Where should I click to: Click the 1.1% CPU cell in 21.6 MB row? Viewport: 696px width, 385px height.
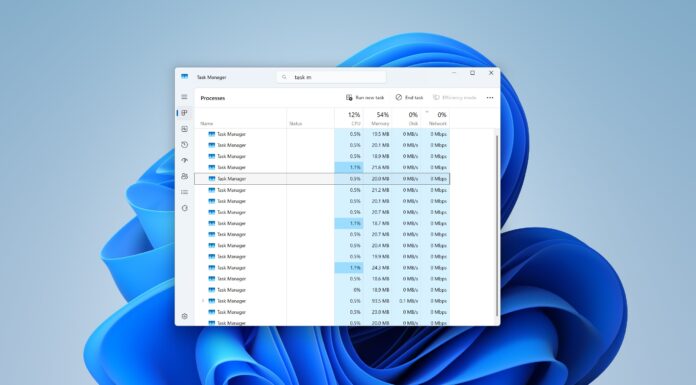[349, 167]
